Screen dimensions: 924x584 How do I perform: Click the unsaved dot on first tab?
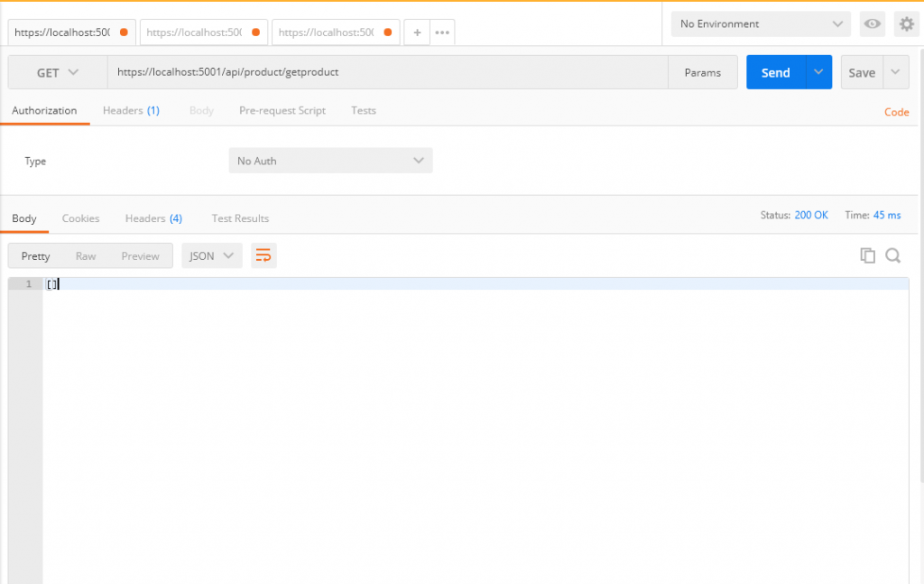tap(124, 32)
